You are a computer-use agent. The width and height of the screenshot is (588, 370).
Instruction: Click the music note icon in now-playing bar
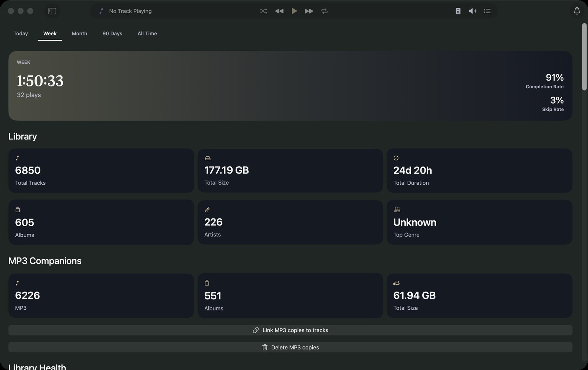click(101, 11)
